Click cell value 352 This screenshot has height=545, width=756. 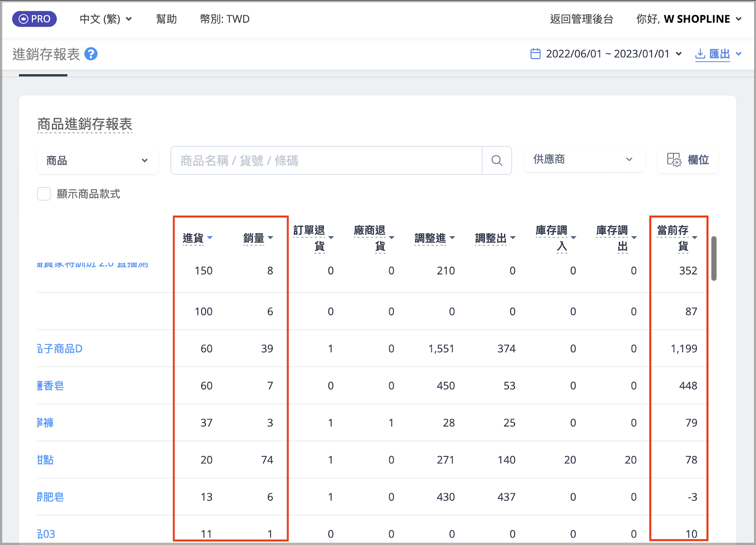click(688, 271)
